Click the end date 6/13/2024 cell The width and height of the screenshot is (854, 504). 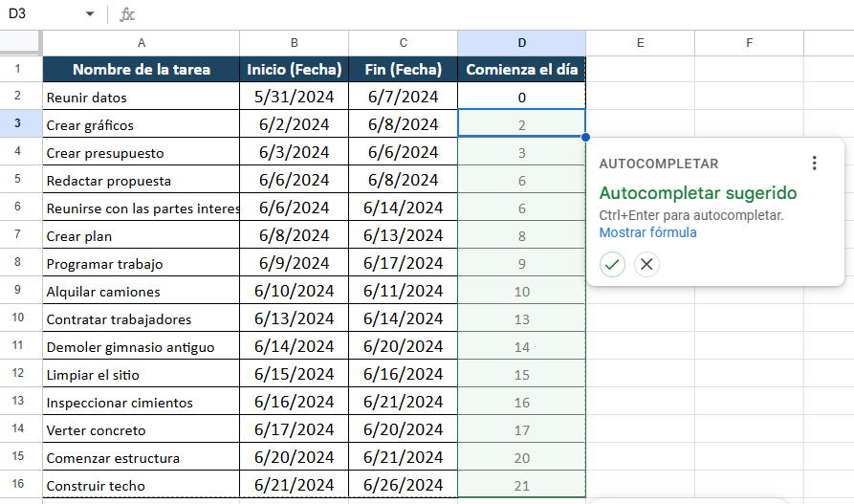tap(403, 235)
